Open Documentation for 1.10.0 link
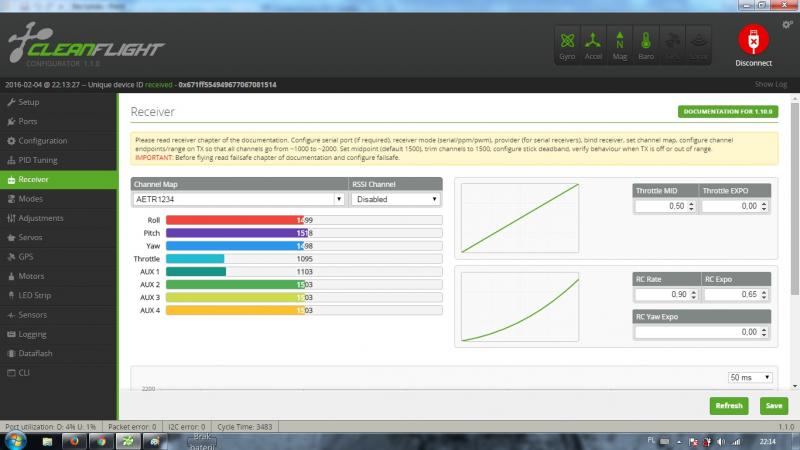 pyautogui.click(x=727, y=112)
